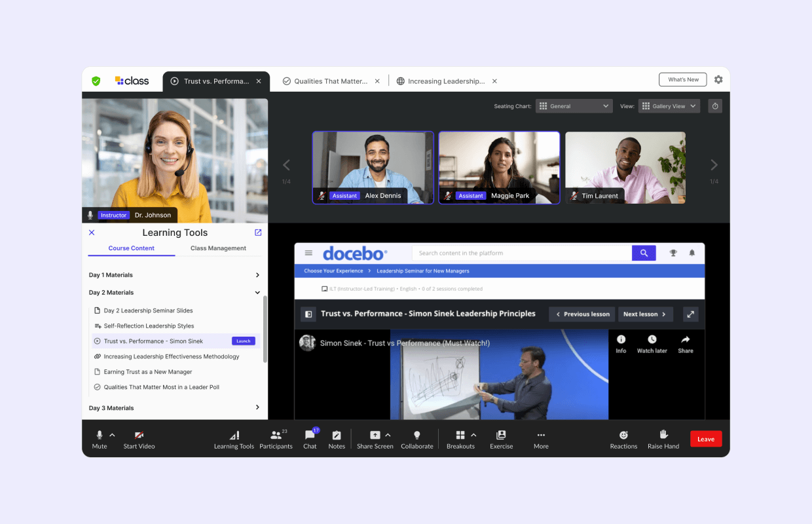Click the Next lesson button
The height and width of the screenshot is (524, 812).
645,314
